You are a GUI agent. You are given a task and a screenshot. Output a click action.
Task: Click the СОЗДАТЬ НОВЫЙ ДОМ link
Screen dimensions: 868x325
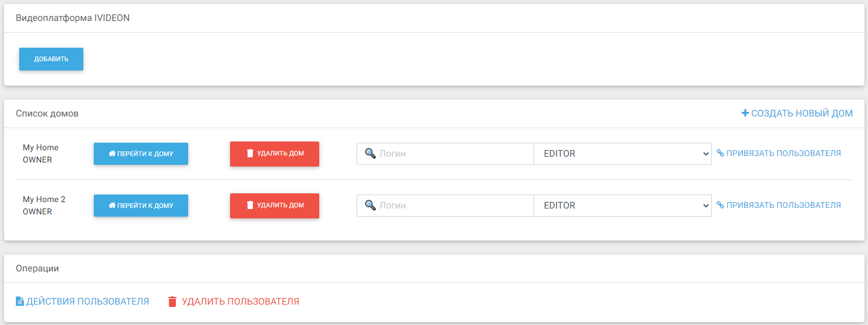pyautogui.click(x=802, y=113)
